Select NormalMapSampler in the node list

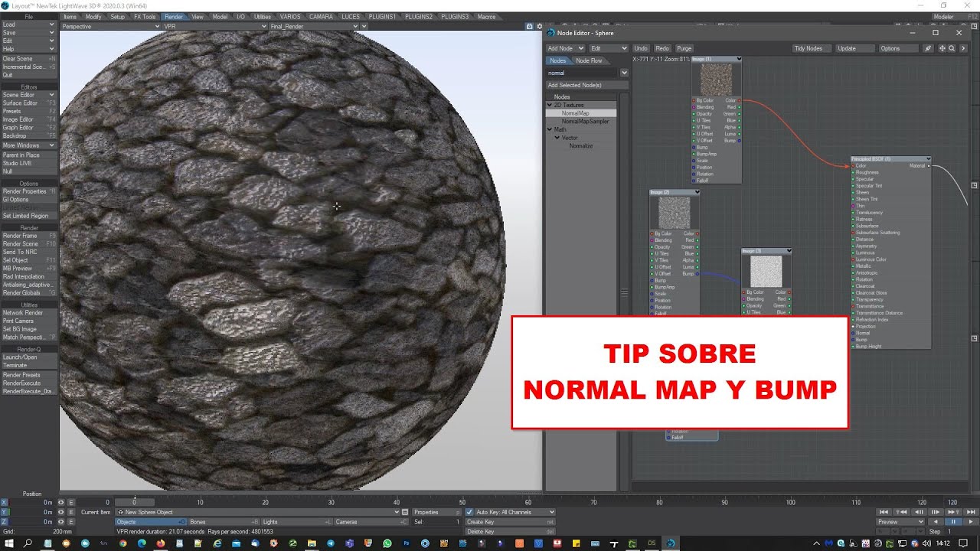pos(585,121)
